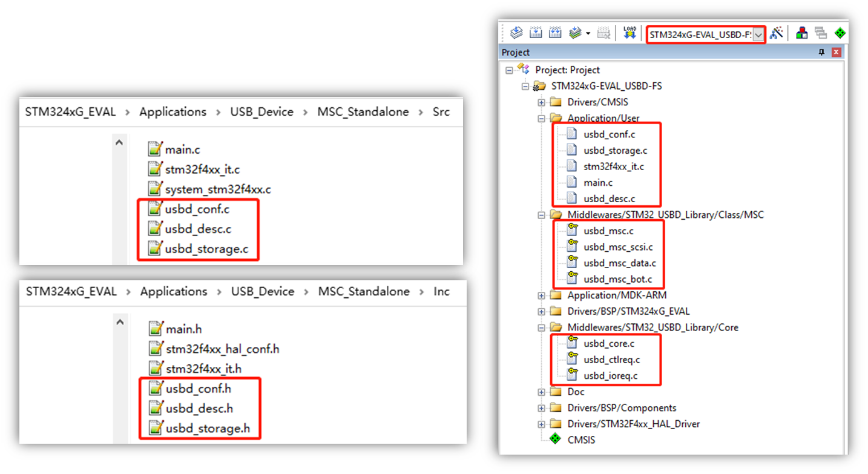Click the Batch Build toolbar icon
This screenshot has height=474, width=868.
click(575, 33)
